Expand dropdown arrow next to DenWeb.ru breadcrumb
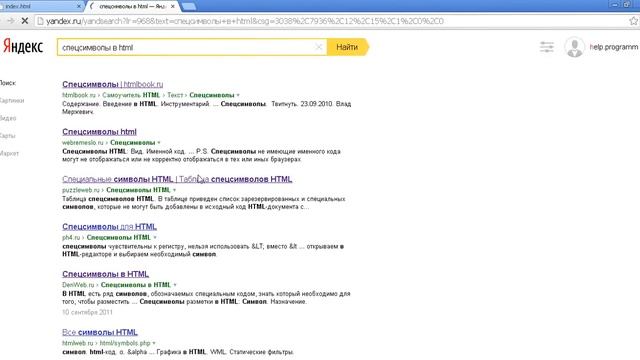Viewport: 640px width, 360px height. click(x=175, y=284)
